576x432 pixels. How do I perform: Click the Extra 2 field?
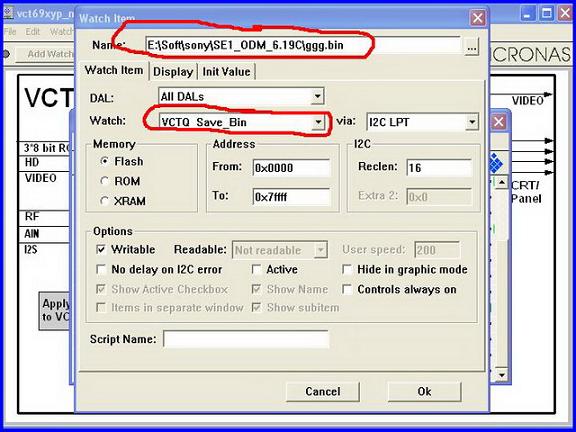point(439,197)
